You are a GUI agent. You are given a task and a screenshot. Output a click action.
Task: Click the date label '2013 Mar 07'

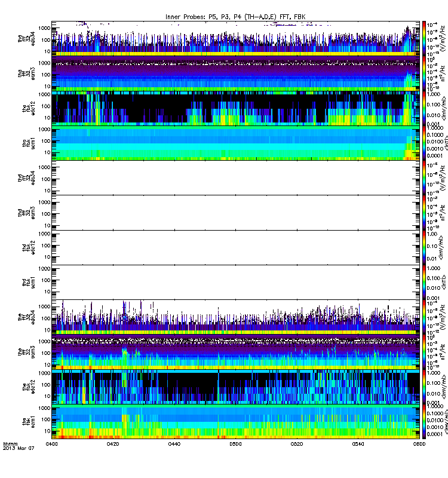19,448
